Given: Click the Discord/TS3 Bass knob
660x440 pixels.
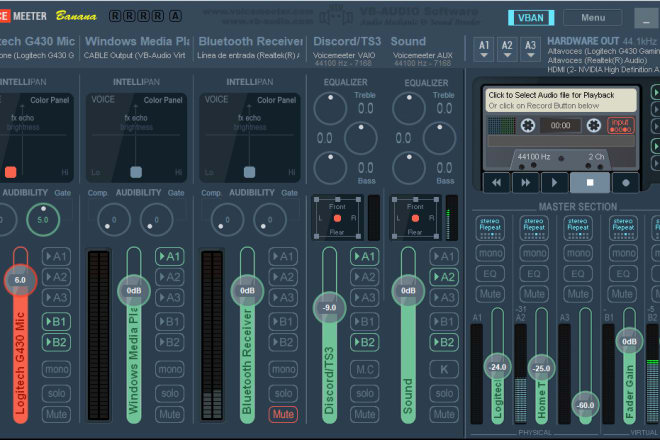Looking at the screenshot, I should 330,168.
